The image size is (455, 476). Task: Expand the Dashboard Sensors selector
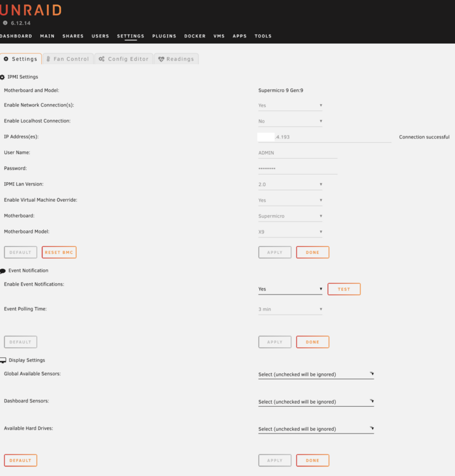(x=316, y=402)
